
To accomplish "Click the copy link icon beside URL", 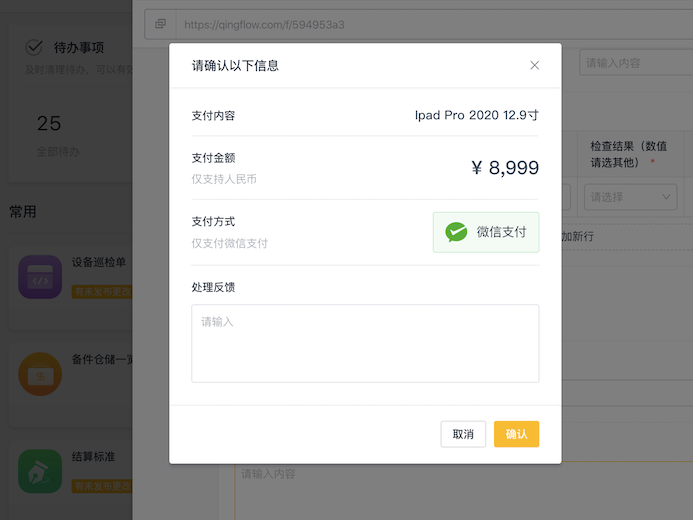I will click(x=160, y=24).
